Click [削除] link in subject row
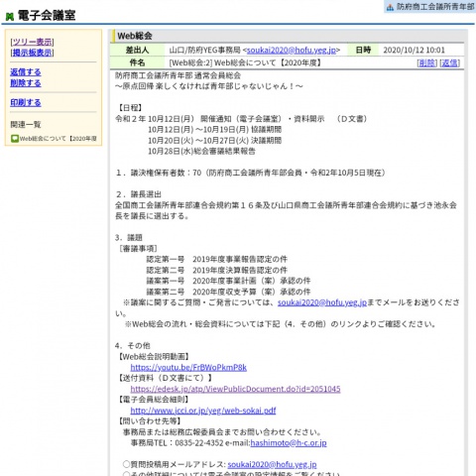Viewport: 476px width, 476px height. 426,62
